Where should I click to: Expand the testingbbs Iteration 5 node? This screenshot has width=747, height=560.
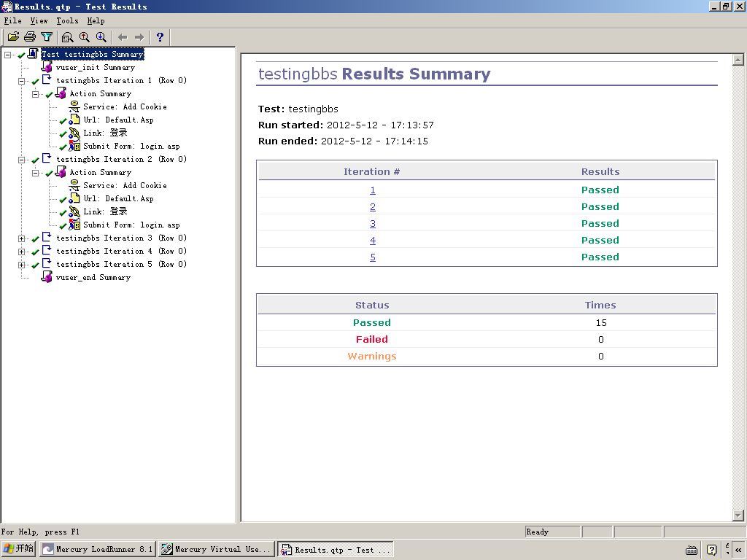pos(21,265)
